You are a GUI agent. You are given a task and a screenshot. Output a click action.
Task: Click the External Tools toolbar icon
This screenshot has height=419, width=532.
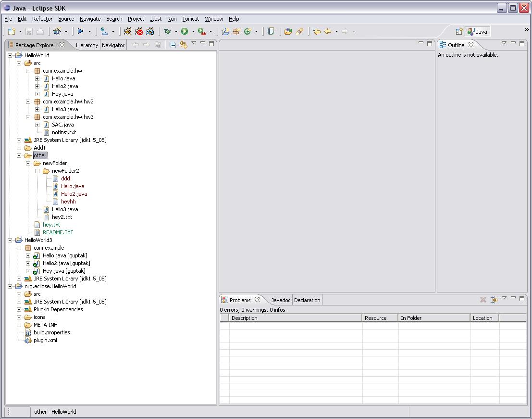(x=104, y=32)
